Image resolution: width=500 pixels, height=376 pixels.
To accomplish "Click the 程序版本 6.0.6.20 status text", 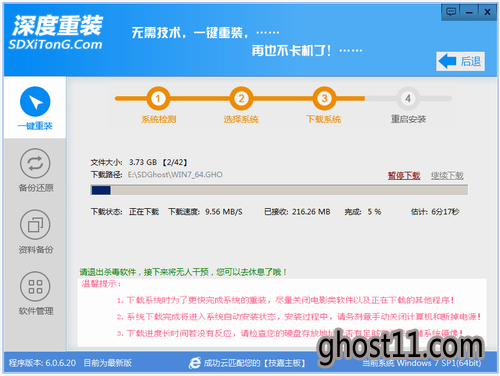I will pyautogui.click(x=42, y=363).
